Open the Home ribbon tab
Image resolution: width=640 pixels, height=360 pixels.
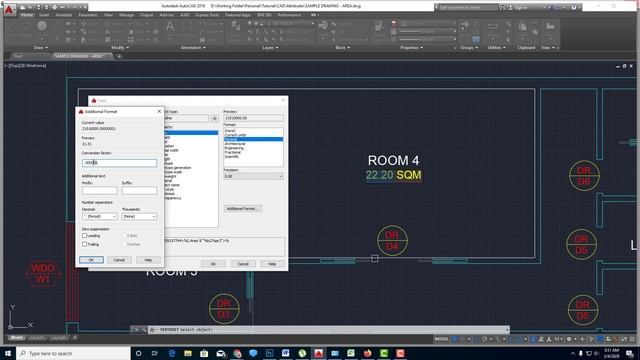(27, 15)
